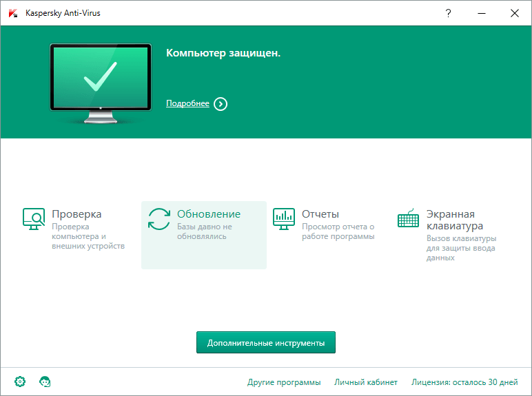The height and width of the screenshot is (396, 532).
Task: Open the support agent headset icon
Action: coord(45,382)
